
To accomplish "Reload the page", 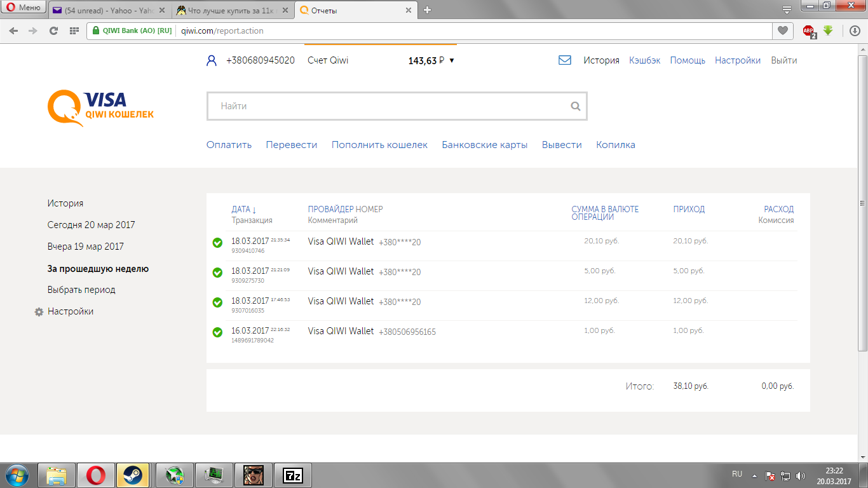I will 53,30.
